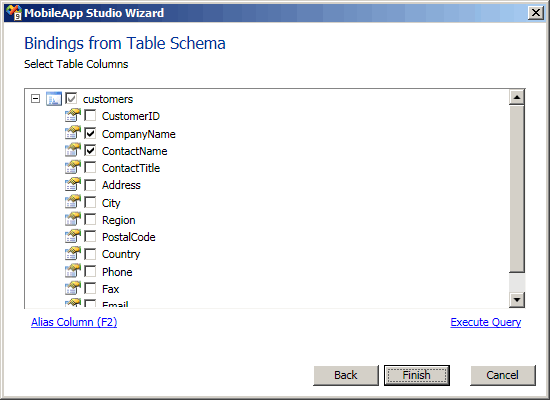Click the customers table icon
Image resolution: width=550 pixels, height=400 pixels.
[x=54, y=99]
